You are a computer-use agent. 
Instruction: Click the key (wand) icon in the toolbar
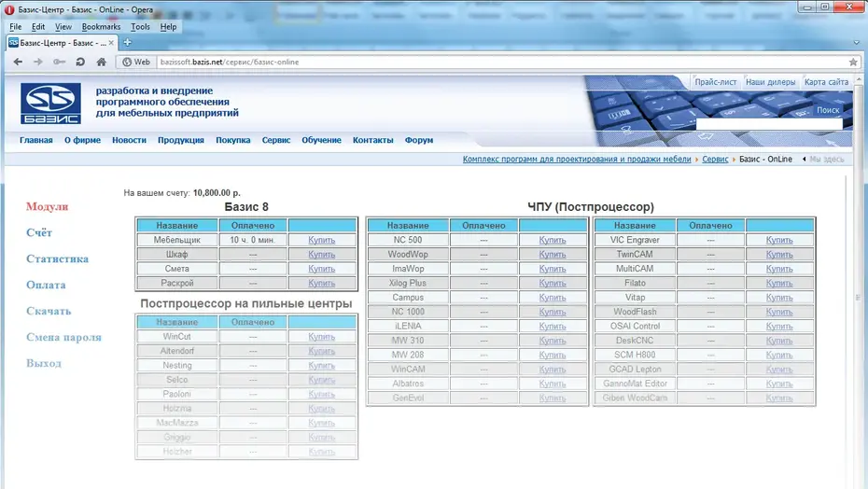(59, 62)
